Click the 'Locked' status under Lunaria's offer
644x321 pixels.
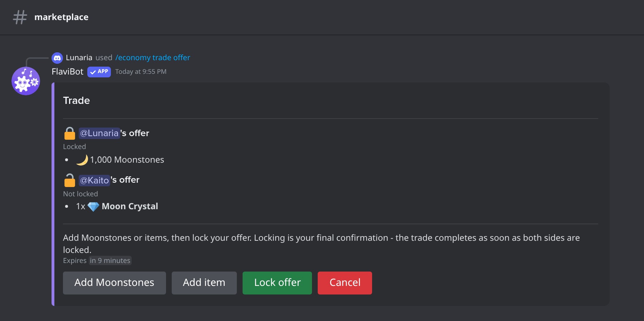[x=74, y=147]
